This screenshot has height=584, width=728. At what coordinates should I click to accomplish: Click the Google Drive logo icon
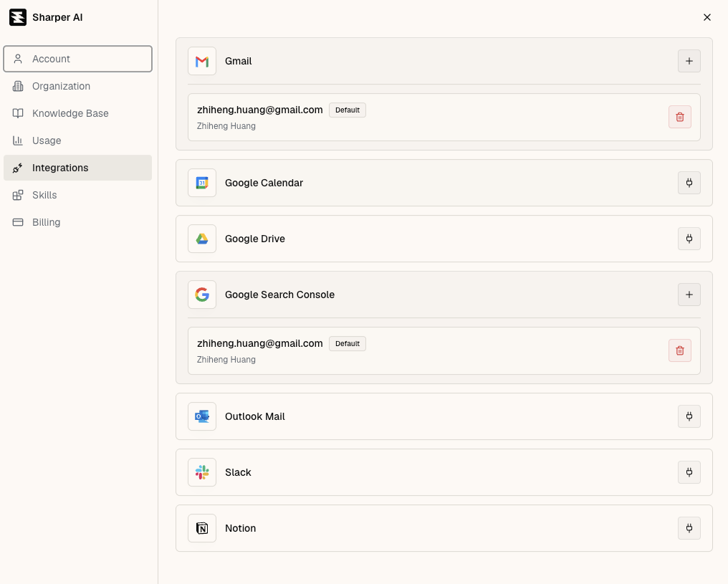[202, 239]
